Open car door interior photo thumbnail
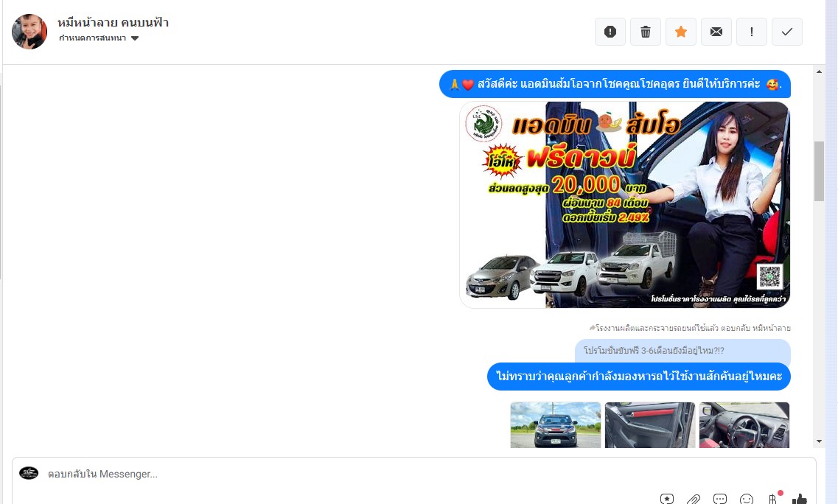Screen dimensions: 838x504 tap(650, 425)
